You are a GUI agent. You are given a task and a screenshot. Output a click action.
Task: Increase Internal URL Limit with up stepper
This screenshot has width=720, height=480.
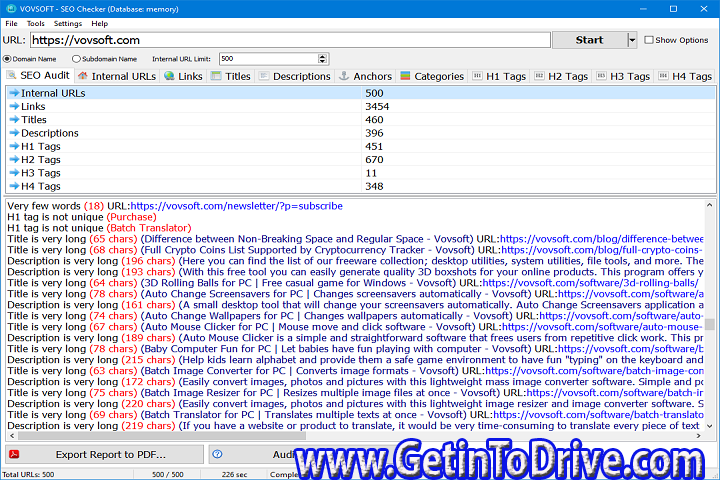pos(322,56)
